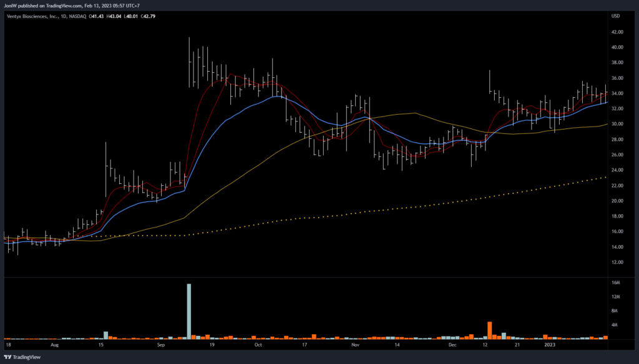Viewport: 639px width, 364px height.
Task: Click the TradingView wordmark at bottom-left
Action: coord(26,357)
